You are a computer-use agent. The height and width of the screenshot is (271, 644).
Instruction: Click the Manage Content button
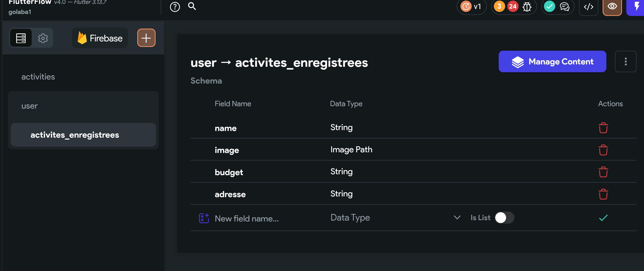click(x=552, y=61)
